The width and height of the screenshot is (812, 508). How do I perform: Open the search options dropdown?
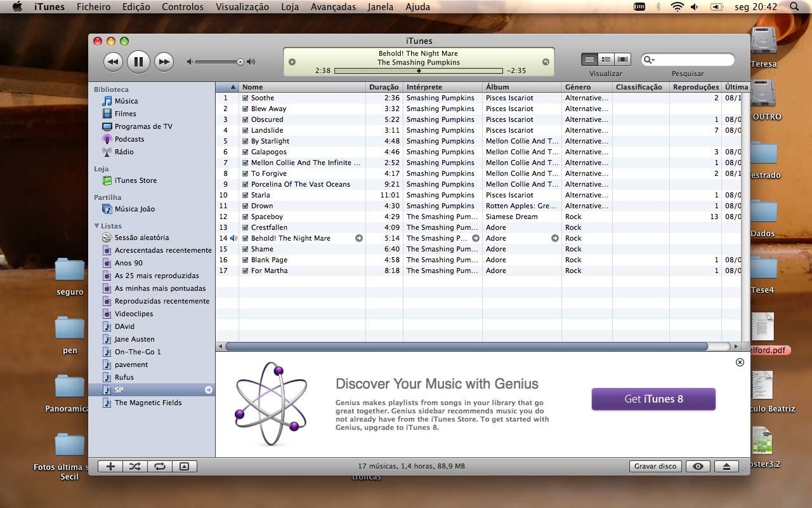pos(649,60)
